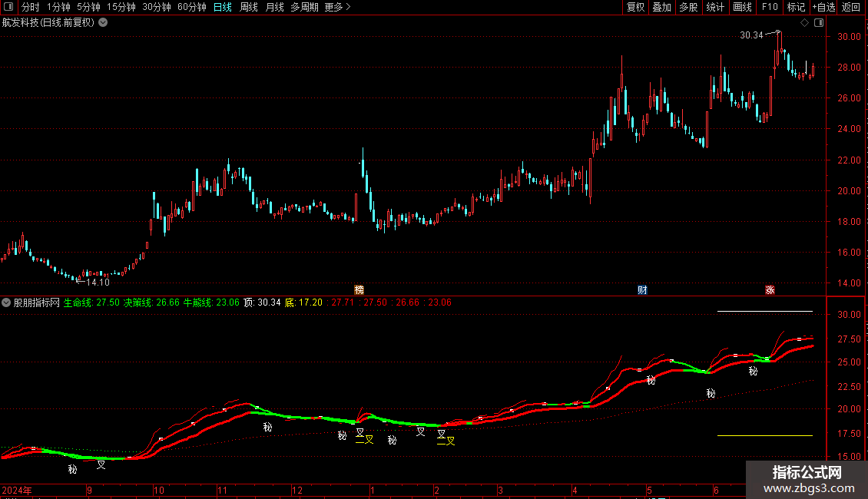Select the 5分钟 period tab

click(x=88, y=7)
